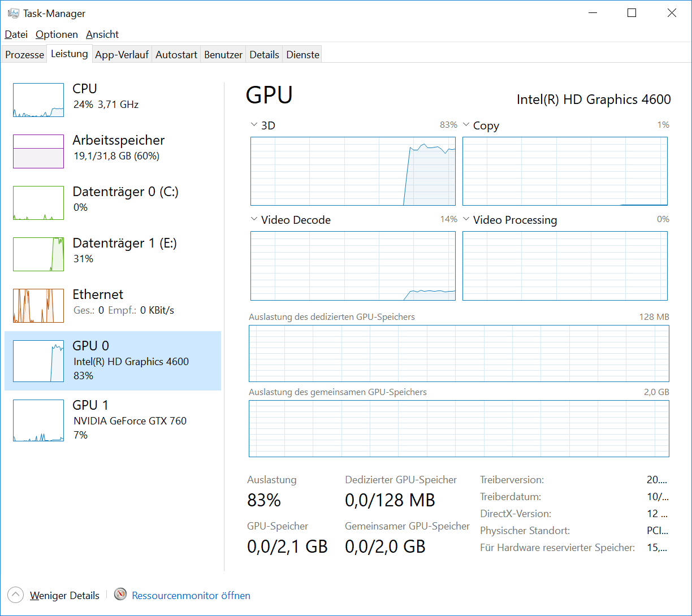Open the Copy engine dropdown chevron

pos(466,125)
